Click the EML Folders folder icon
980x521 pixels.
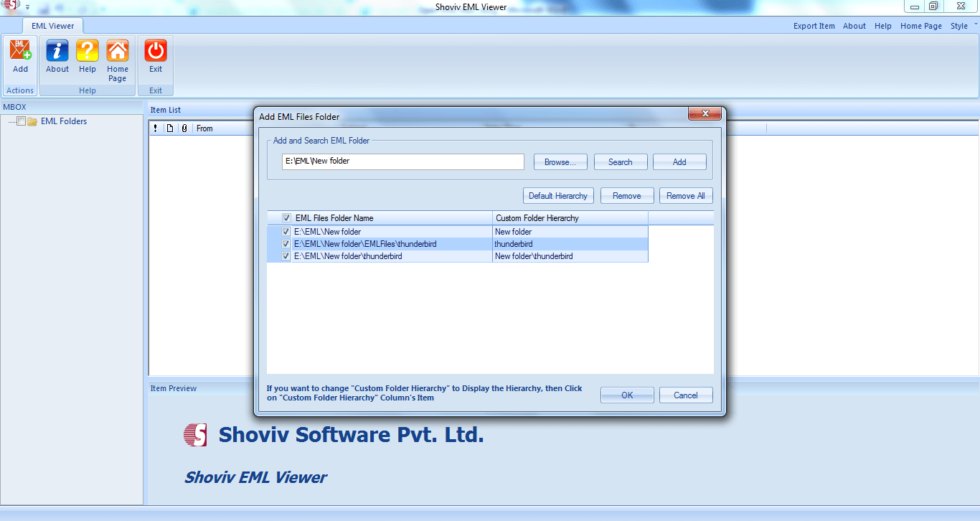32,121
